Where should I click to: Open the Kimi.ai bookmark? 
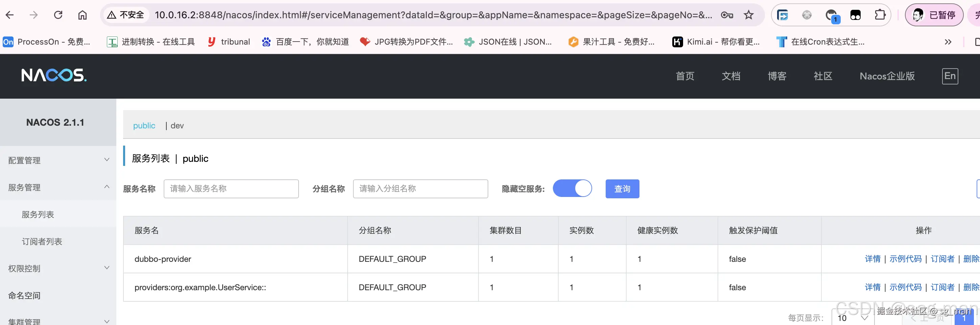pyautogui.click(x=716, y=42)
